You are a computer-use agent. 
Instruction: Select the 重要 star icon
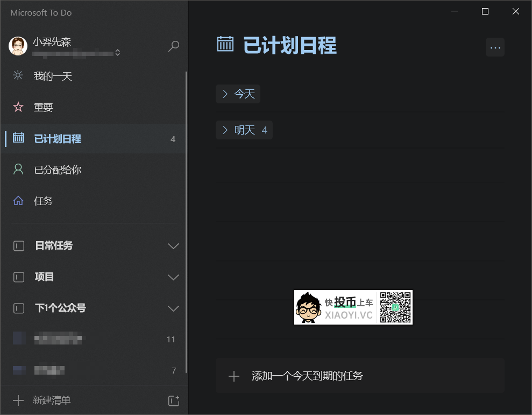pyautogui.click(x=18, y=107)
